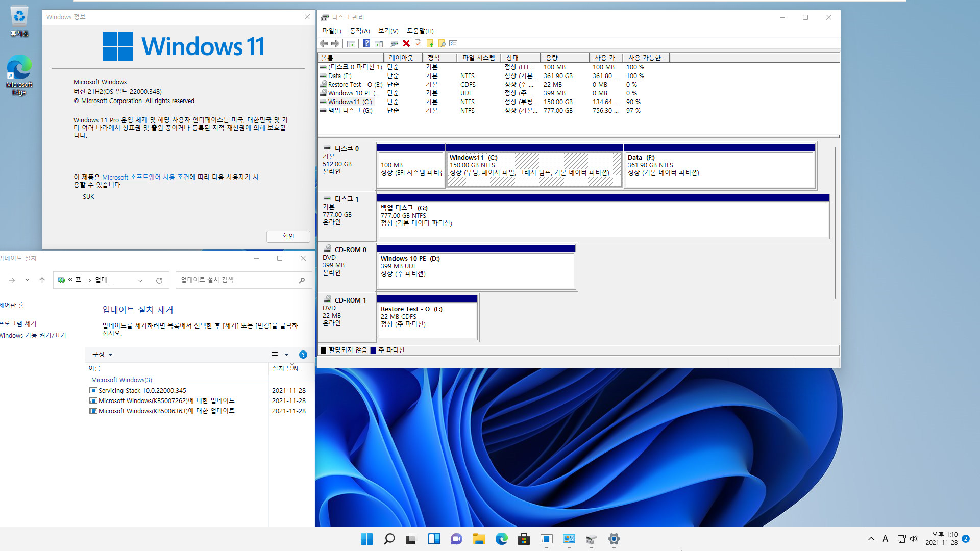
Task: Click the Up arrow navigation icon
Action: 42,280
